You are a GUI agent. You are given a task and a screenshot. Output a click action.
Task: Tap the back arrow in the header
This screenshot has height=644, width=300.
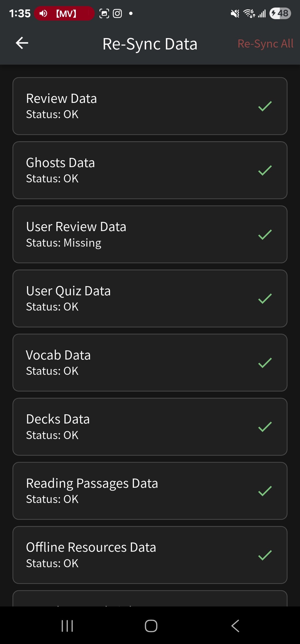(22, 43)
